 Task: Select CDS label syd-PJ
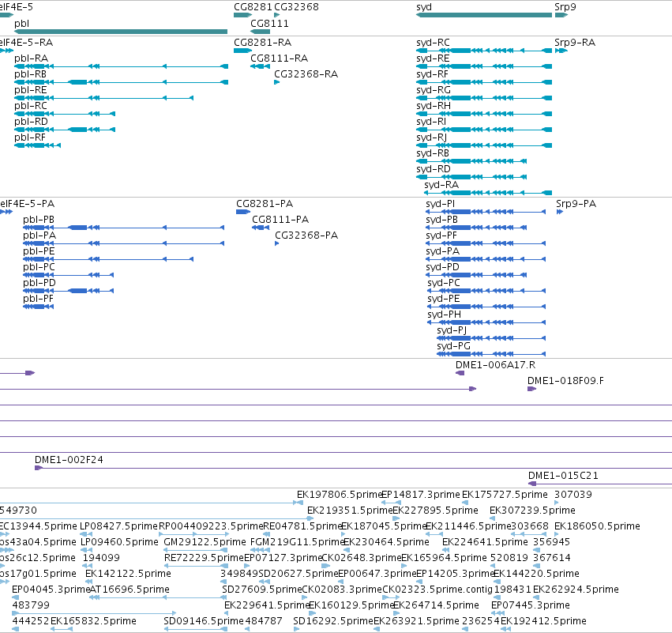tap(452, 330)
